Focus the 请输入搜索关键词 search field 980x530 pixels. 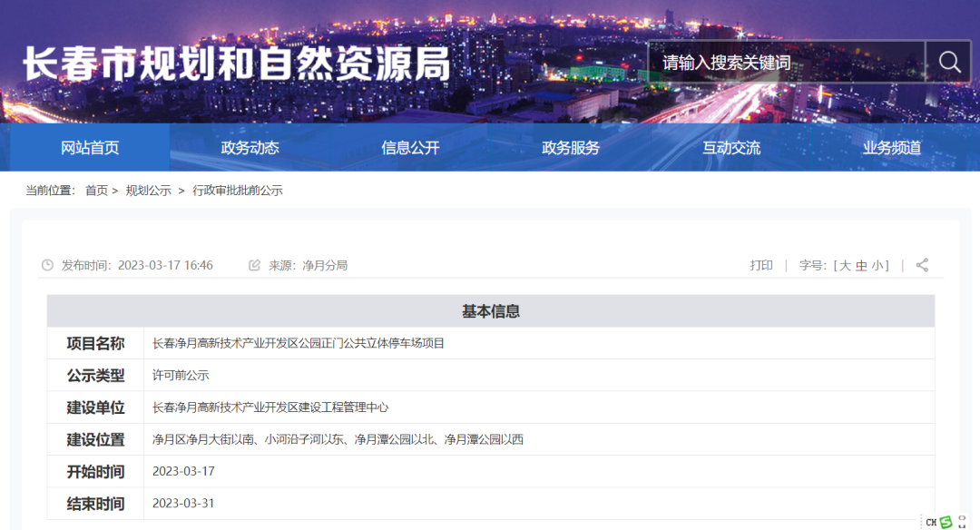point(786,62)
